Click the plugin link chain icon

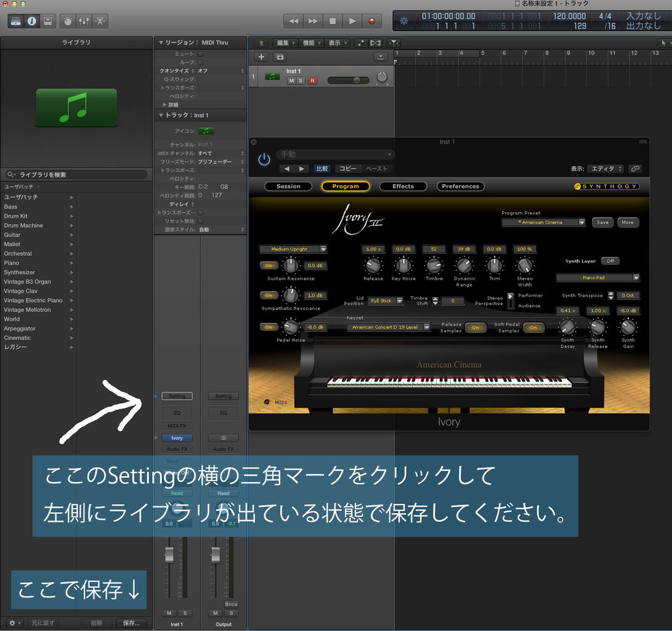pos(635,168)
